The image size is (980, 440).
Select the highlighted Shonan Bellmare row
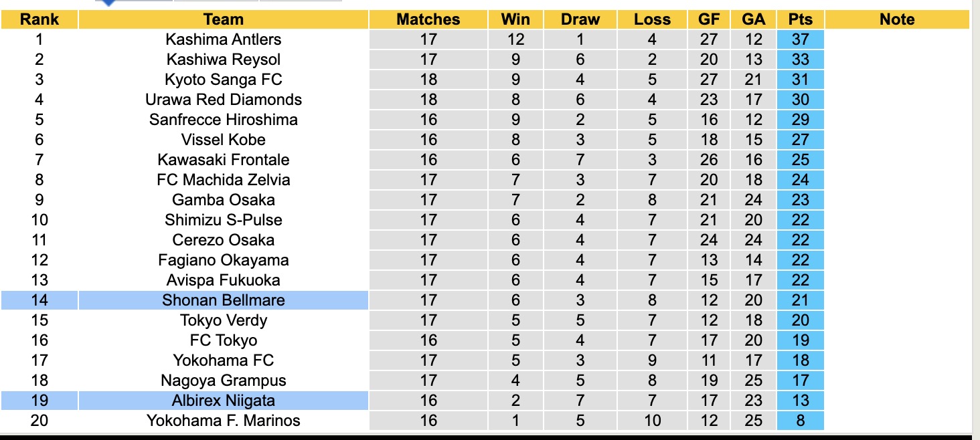click(223, 300)
